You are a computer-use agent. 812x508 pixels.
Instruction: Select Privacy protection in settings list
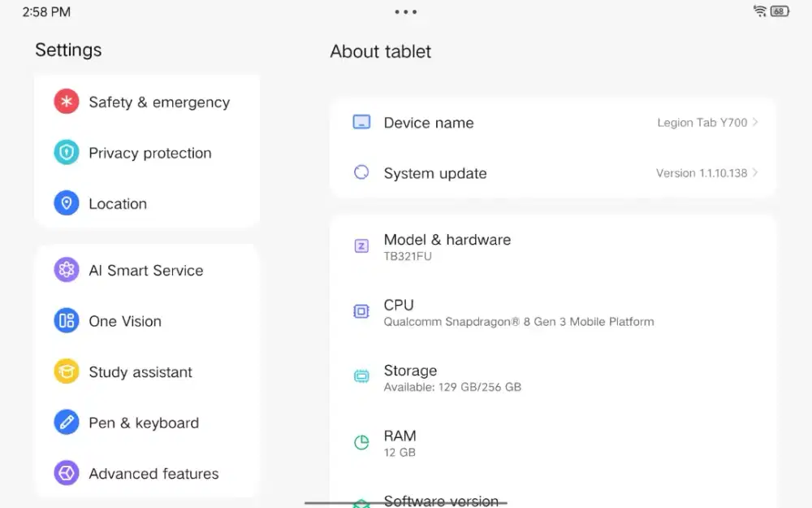150,153
